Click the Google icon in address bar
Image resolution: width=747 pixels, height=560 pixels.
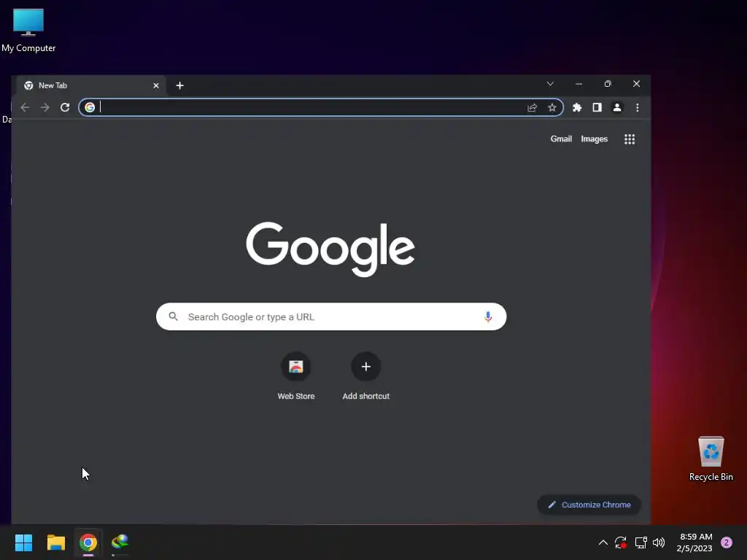click(90, 108)
